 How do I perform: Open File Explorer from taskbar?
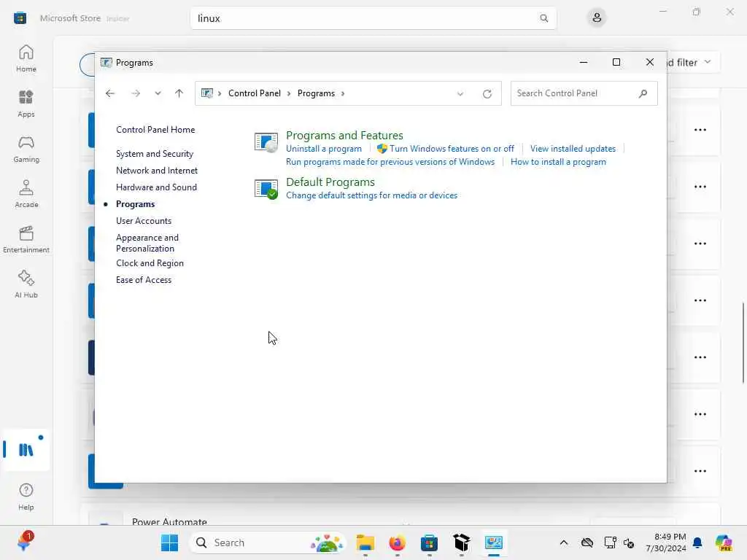click(365, 542)
